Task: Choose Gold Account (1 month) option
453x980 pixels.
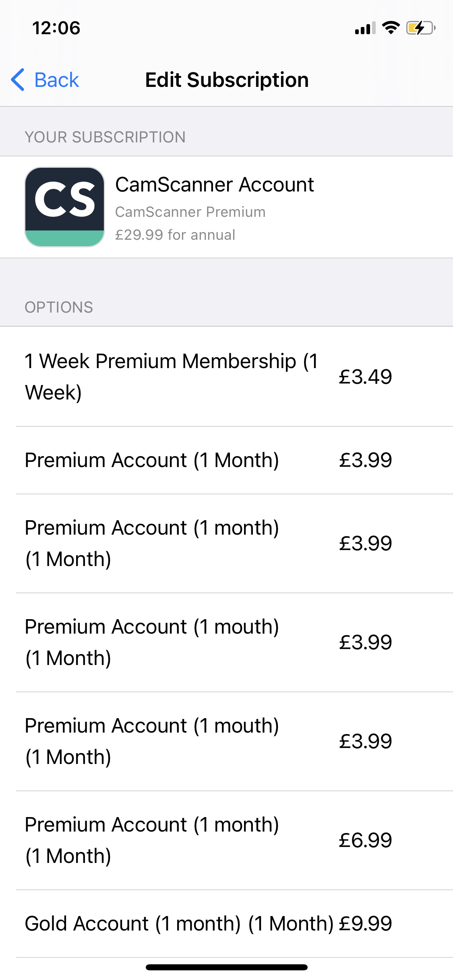Action: click(x=179, y=923)
